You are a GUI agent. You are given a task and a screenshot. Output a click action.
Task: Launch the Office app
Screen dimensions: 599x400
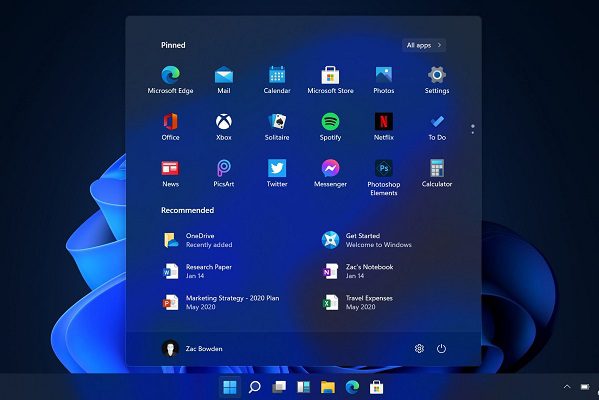pos(170,126)
